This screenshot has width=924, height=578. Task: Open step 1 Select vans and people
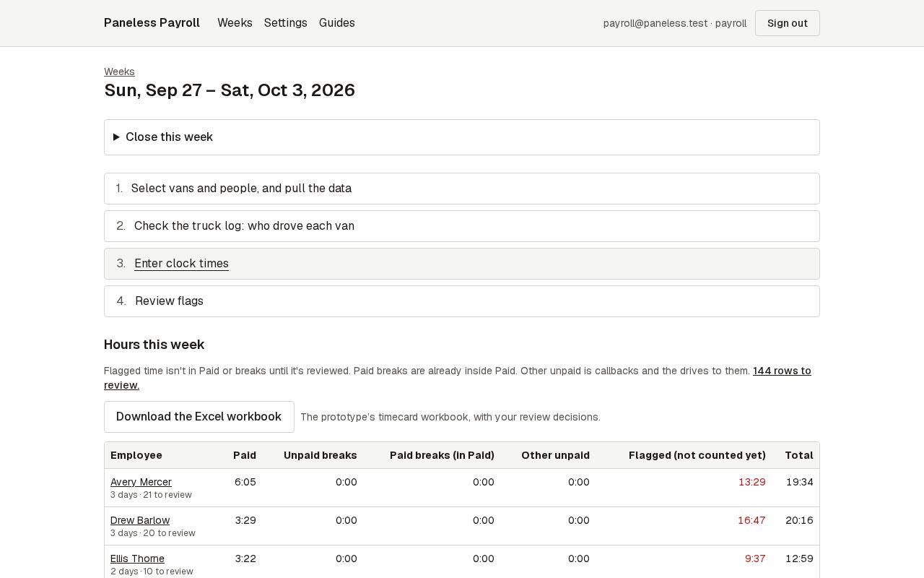tap(462, 189)
